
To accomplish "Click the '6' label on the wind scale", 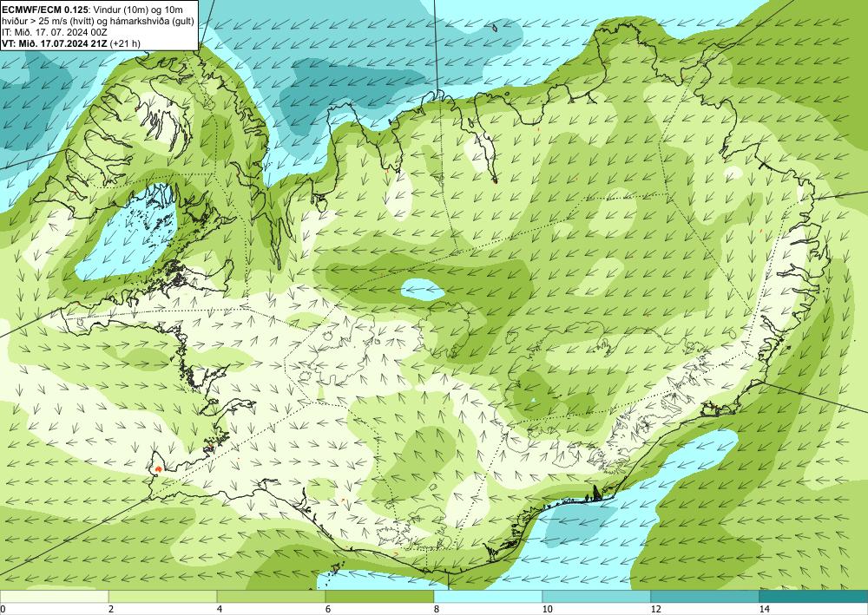I will [x=328, y=609].
